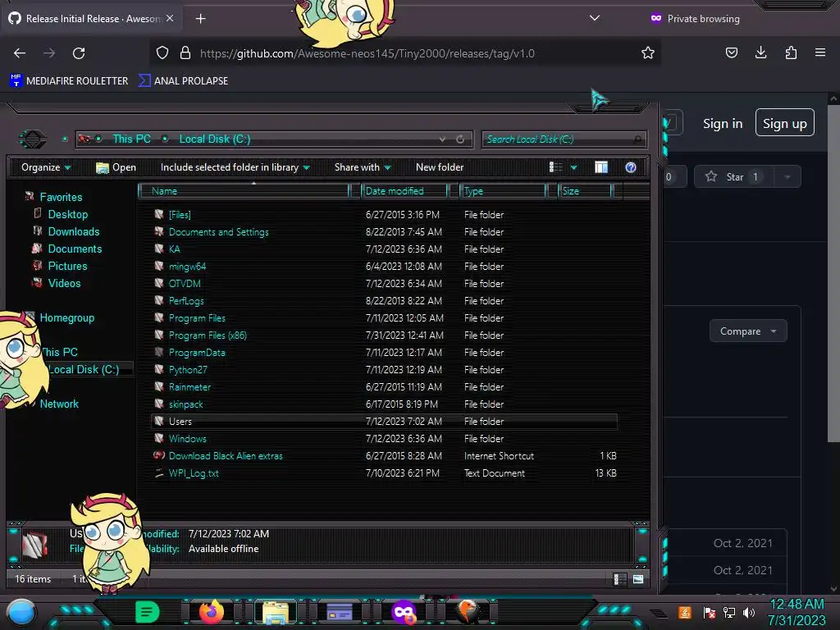
Task: Click Open in Explorer toolbar
Action: point(116,167)
